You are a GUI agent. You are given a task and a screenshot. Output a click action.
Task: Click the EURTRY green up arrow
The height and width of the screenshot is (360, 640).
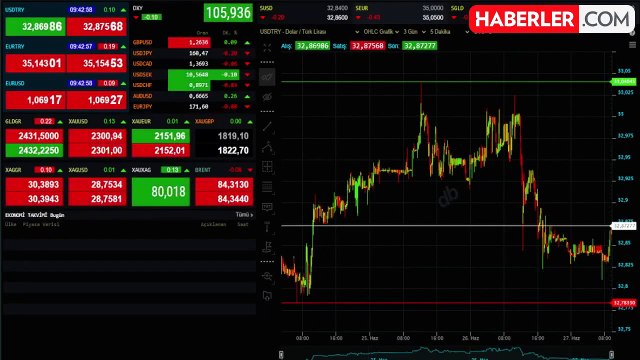(x=123, y=47)
